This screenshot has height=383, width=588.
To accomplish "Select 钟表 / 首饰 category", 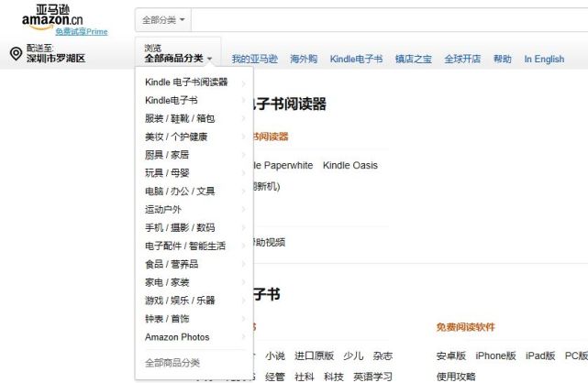I will [x=167, y=319].
